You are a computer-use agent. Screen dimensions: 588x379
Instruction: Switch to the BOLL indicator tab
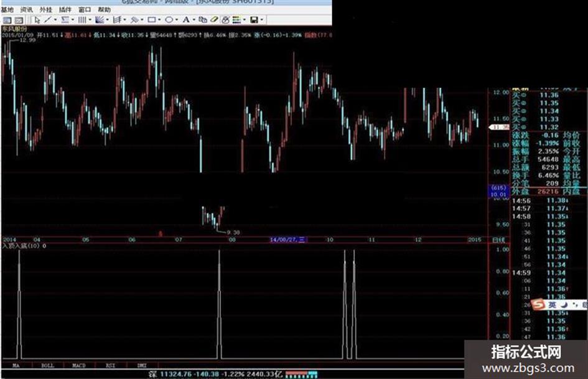(48, 365)
